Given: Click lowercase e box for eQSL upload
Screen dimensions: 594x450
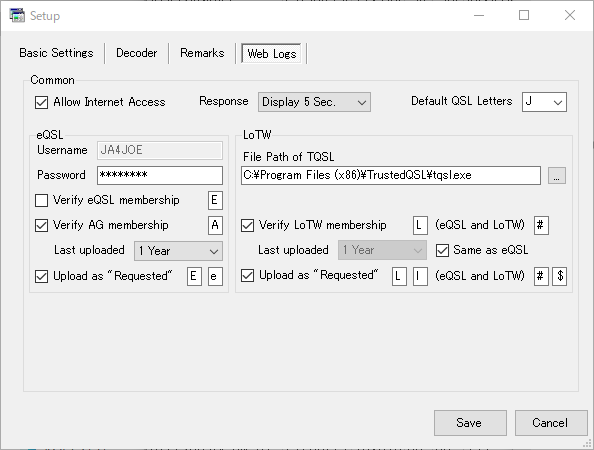Looking at the screenshot, I should (x=215, y=276).
